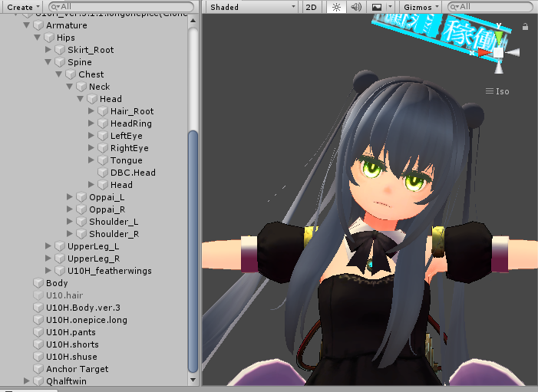Select U10H.Body.ver.3 object

[x=83, y=308]
